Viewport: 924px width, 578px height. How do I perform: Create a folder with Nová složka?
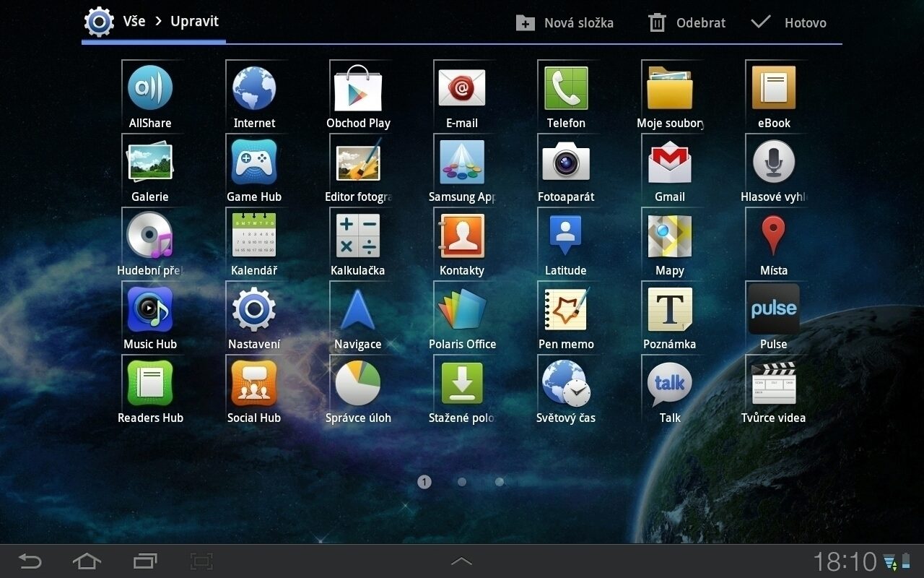565,22
